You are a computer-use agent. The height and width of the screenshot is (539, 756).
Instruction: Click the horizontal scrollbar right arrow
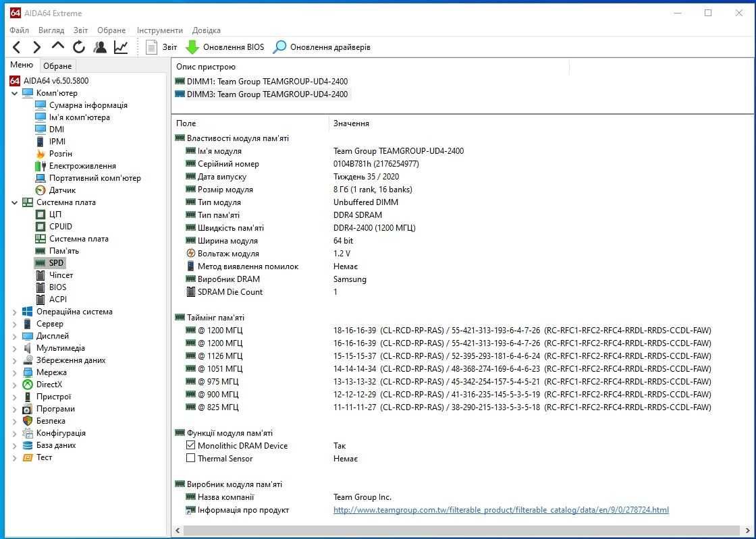tap(748, 530)
